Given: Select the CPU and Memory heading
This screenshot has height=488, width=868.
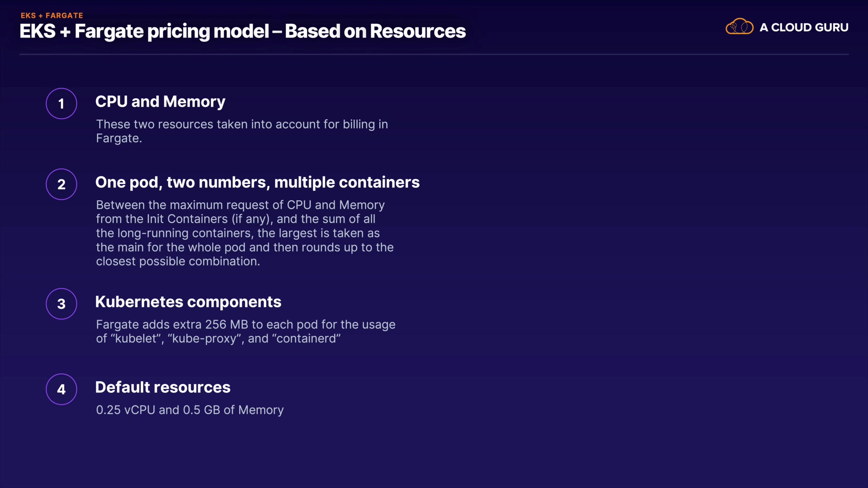Looking at the screenshot, I should coord(160,102).
